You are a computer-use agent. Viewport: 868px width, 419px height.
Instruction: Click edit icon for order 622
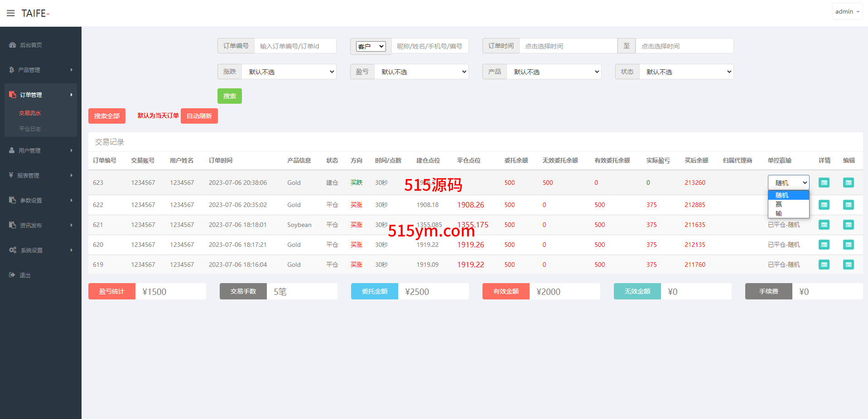coord(848,205)
